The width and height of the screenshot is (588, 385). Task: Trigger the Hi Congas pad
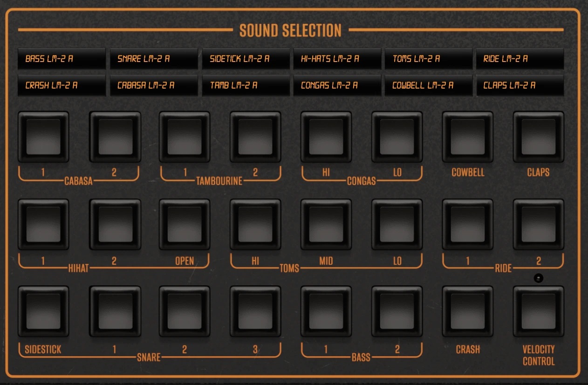[x=326, y=136]
